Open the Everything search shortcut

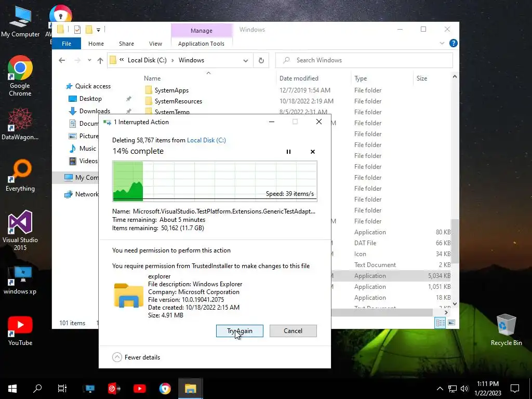(20, 176)
